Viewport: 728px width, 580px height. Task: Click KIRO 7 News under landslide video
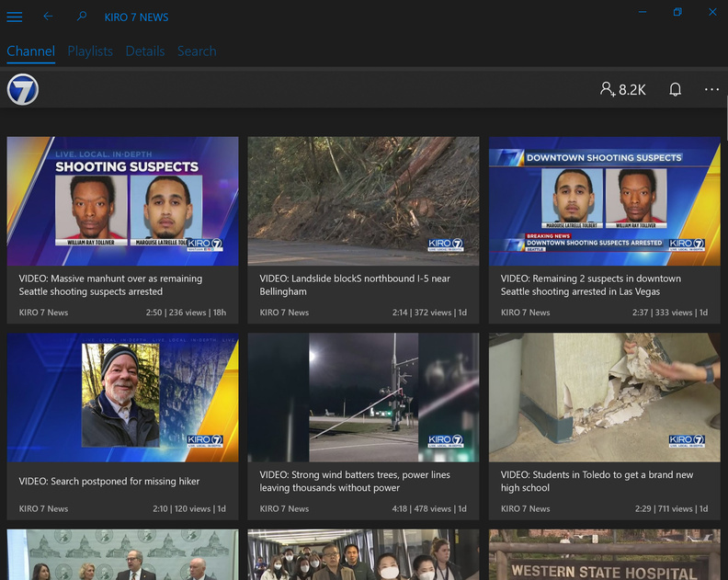pyautogui.click(x=284, y=313)
